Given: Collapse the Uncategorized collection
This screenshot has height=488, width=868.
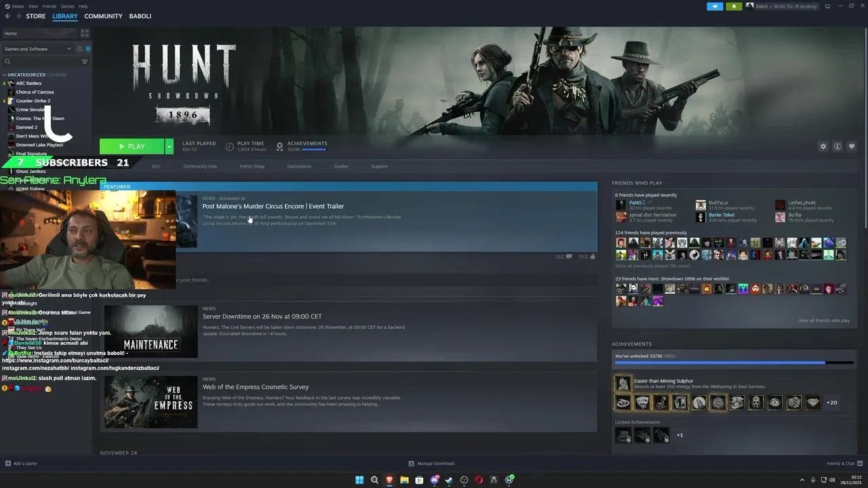Looking at the screenshot, I should pos(5,75).
